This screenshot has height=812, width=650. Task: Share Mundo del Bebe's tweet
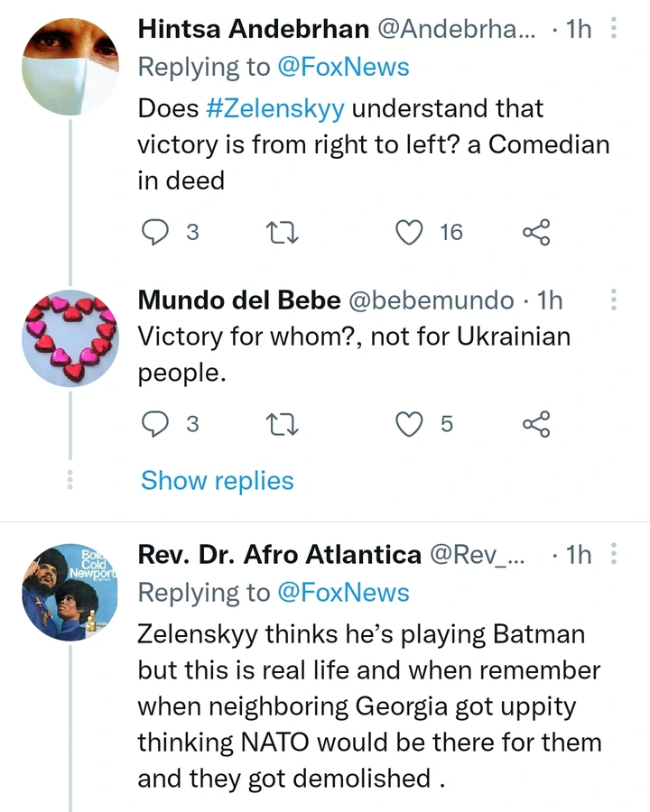coord(536,423)
